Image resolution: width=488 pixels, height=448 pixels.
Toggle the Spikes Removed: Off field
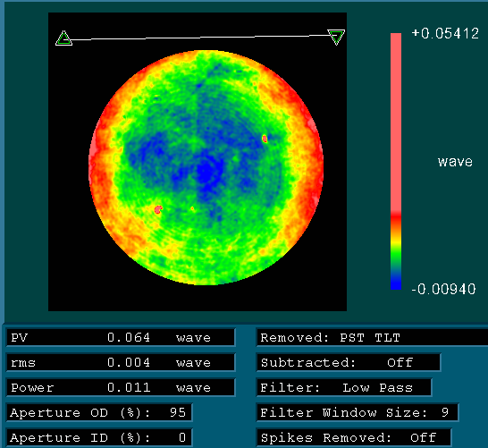click(354, 437)
